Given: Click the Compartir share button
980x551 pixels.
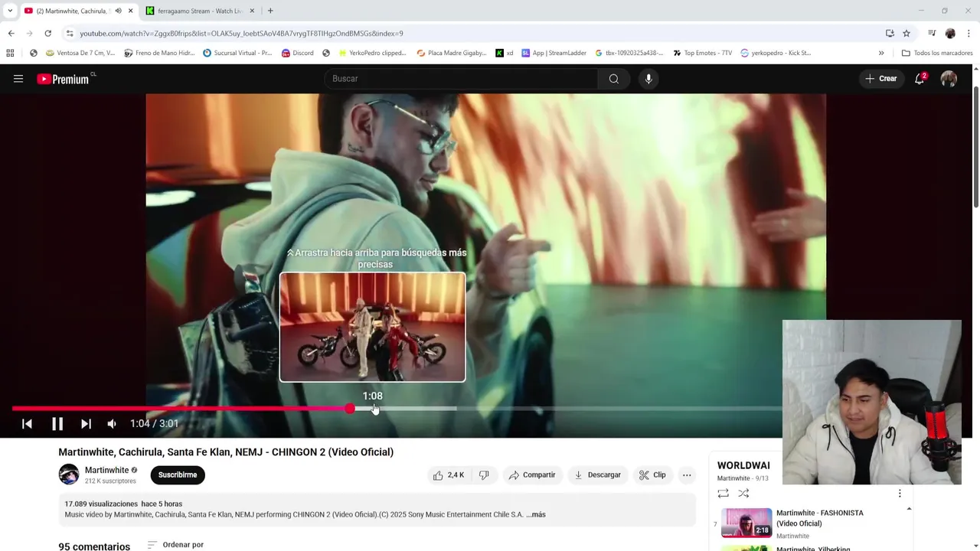Looking at the screenshot, I should pyautogui.click(x=532, y=475).
